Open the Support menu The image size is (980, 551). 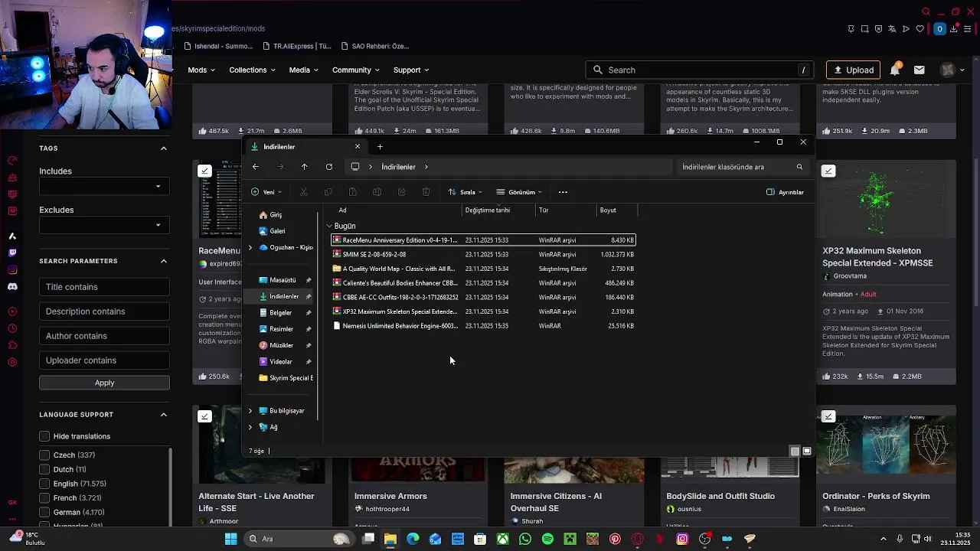click(411, 70)
